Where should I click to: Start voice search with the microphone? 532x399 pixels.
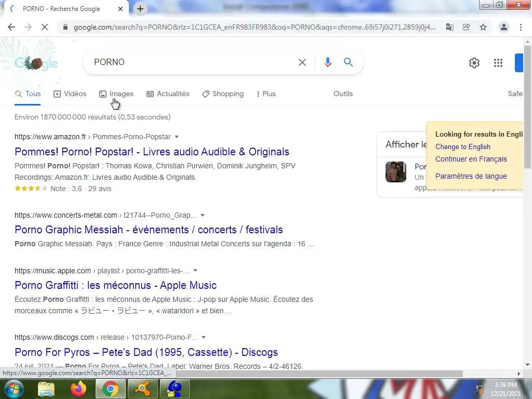(x=327, y=62)
